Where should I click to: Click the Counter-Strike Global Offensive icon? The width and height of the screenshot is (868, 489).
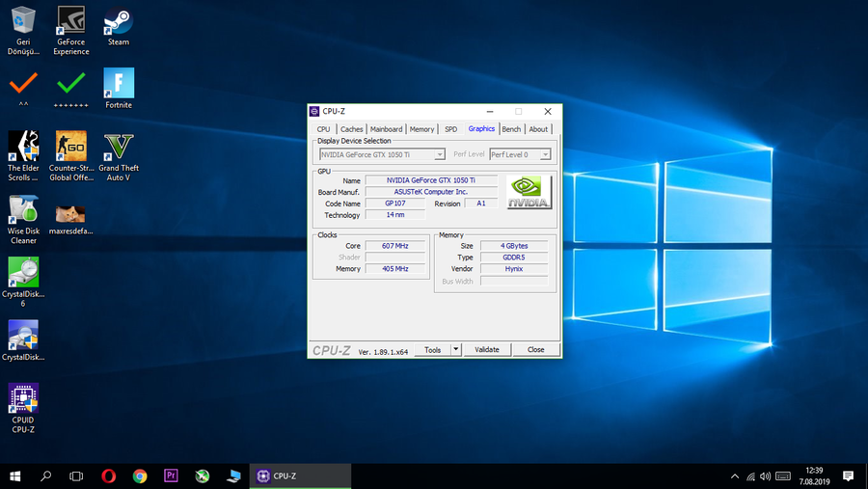click(x=71, y=147)
